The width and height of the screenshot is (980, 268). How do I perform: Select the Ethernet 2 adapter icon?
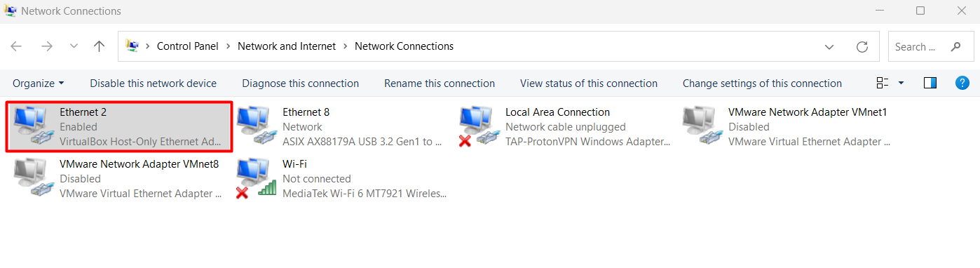click(x=32, y=126)
